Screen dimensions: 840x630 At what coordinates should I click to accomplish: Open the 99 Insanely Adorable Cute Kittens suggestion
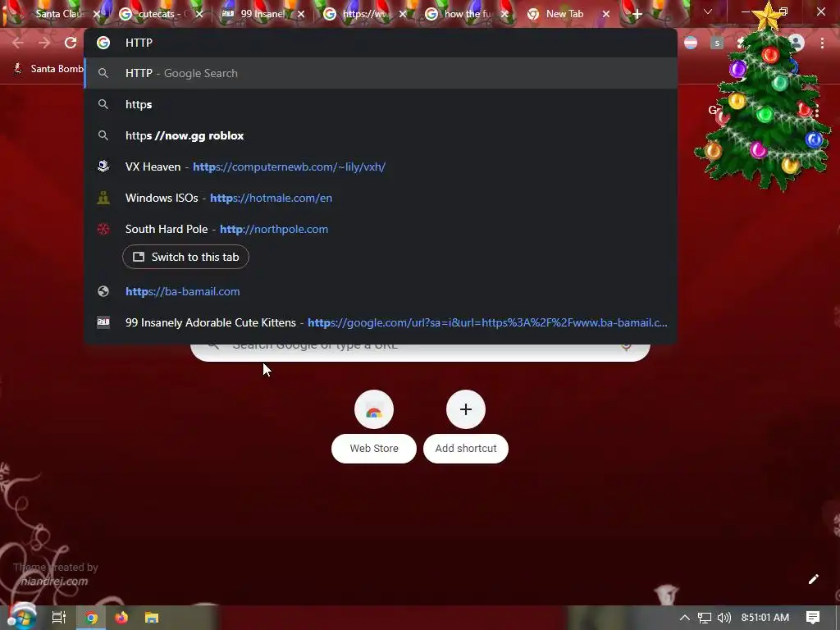(x=381, y=322)
